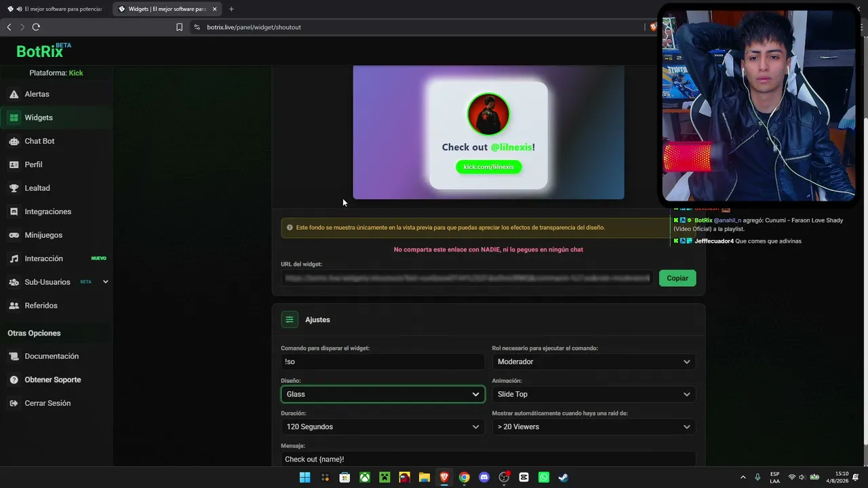
Task: Expand the Sub-Usuarios chevron in sidebar
Action: [105, 282]
